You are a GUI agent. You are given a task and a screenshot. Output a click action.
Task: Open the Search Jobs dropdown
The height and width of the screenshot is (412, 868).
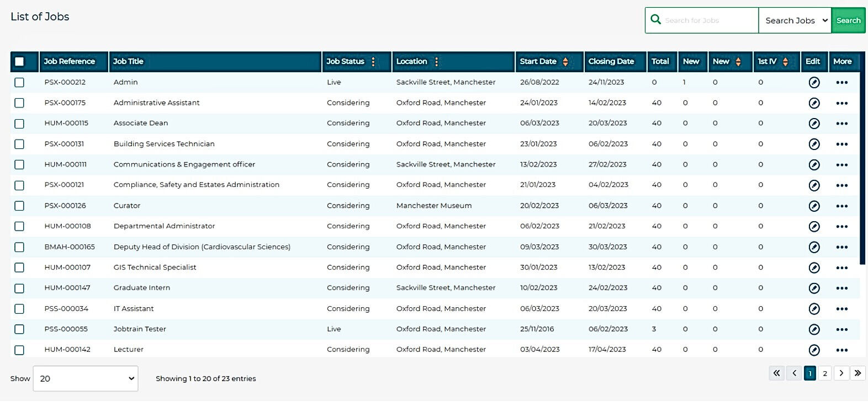(x=795, y=20)
